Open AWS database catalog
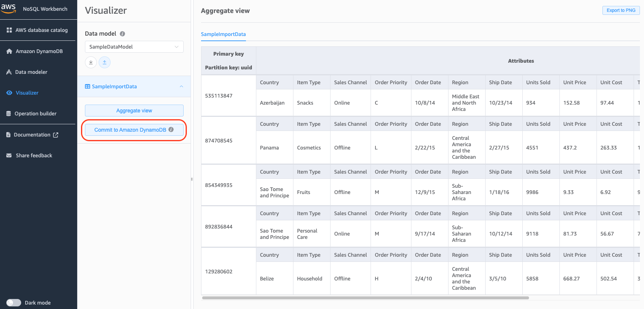 pyautogui.click(x=41, y=30)
